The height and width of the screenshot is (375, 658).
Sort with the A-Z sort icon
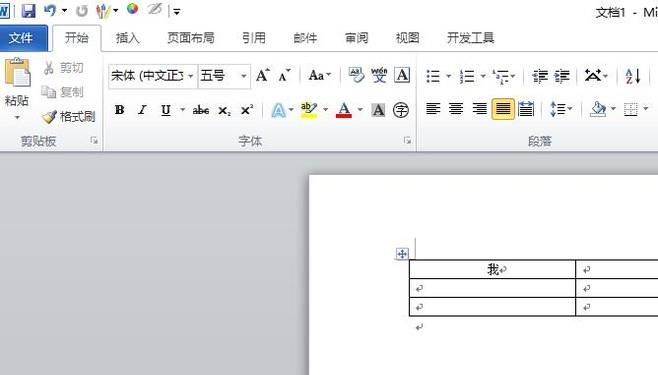point(632,76)
